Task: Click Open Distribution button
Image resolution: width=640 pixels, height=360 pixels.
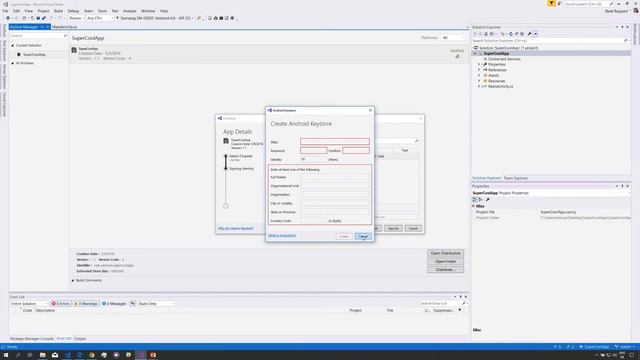Action: coord(445,253)
